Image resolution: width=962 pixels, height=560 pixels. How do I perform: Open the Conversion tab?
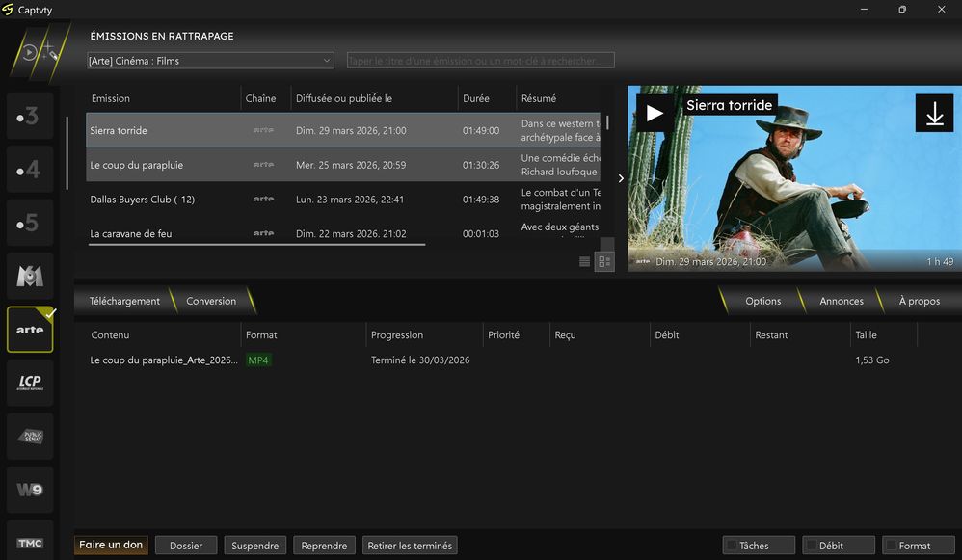[211, 301]
